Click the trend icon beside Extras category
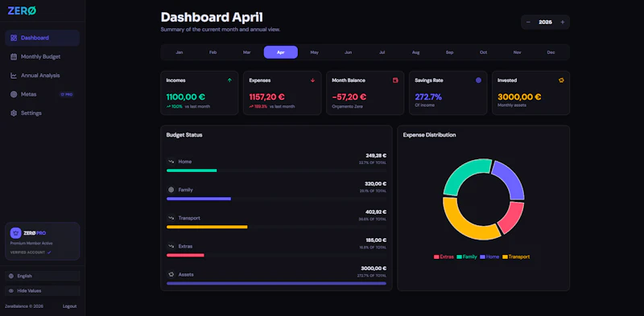The height and width of the screenshot is (316, 644). pyautogui.click(x=171, y=246)
